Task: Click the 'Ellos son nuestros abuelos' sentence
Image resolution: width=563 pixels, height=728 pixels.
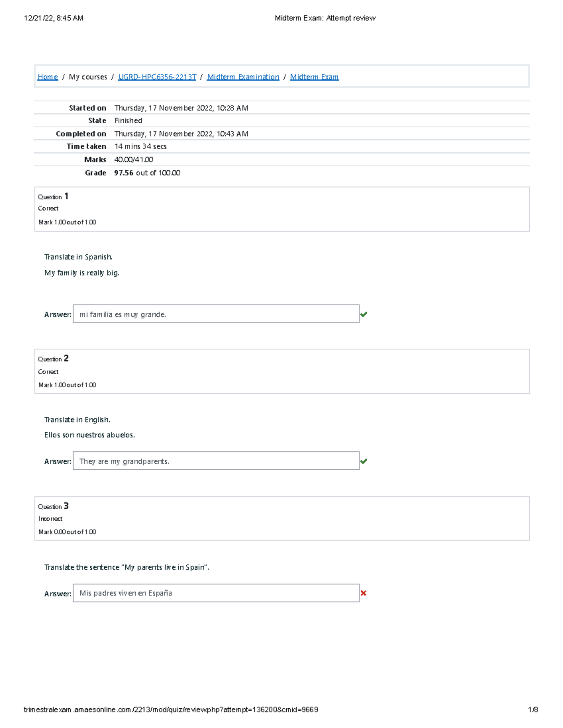Action: click(90, 435)
